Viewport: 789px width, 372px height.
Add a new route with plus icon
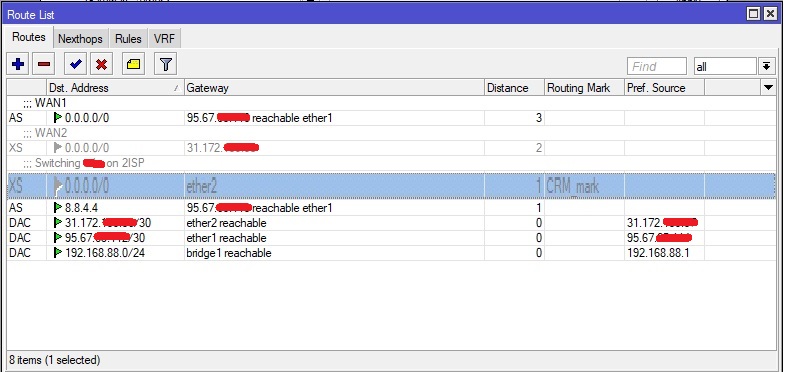(x=18, y=64)
